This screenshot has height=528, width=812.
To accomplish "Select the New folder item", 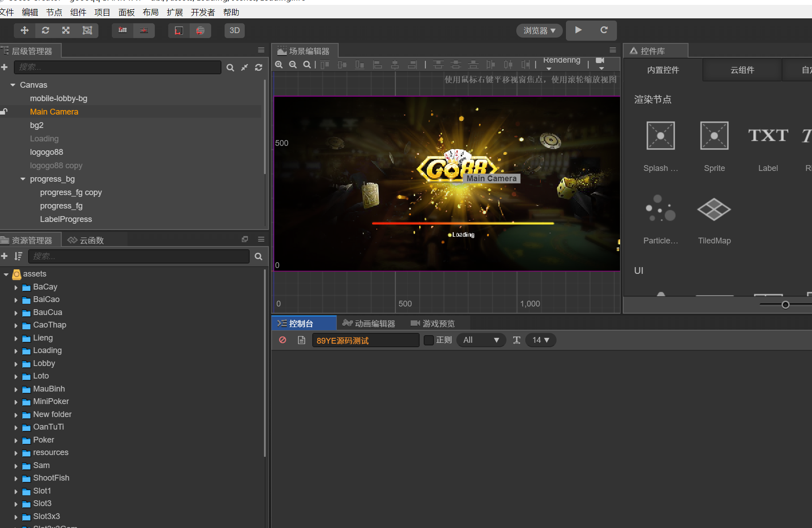I will [52, 414].
